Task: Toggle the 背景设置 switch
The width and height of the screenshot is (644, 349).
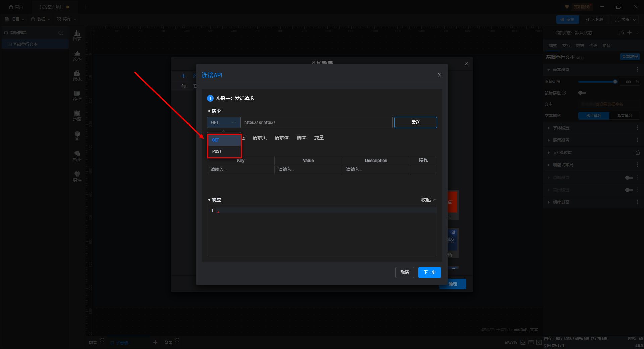Action: pos(629,190)
